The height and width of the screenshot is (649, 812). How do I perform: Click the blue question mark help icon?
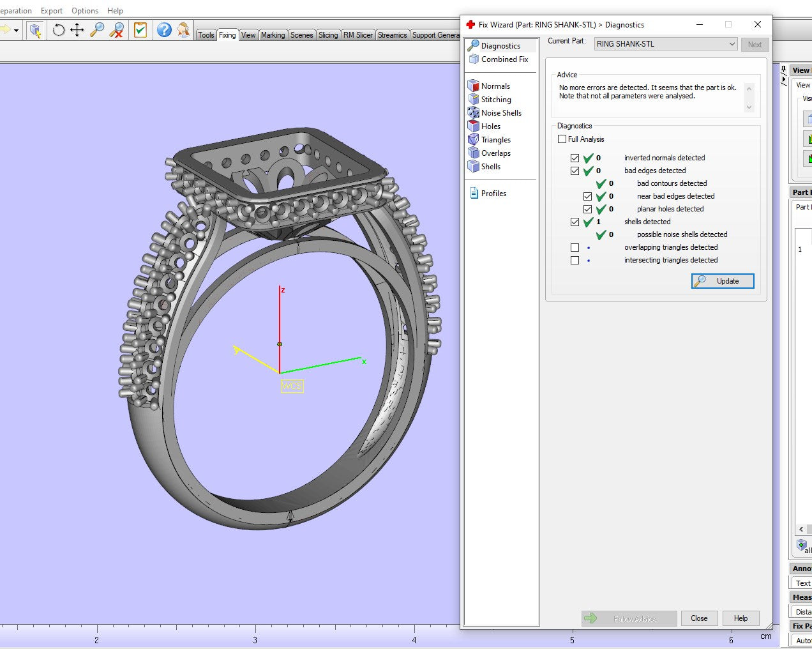point(164,30)
